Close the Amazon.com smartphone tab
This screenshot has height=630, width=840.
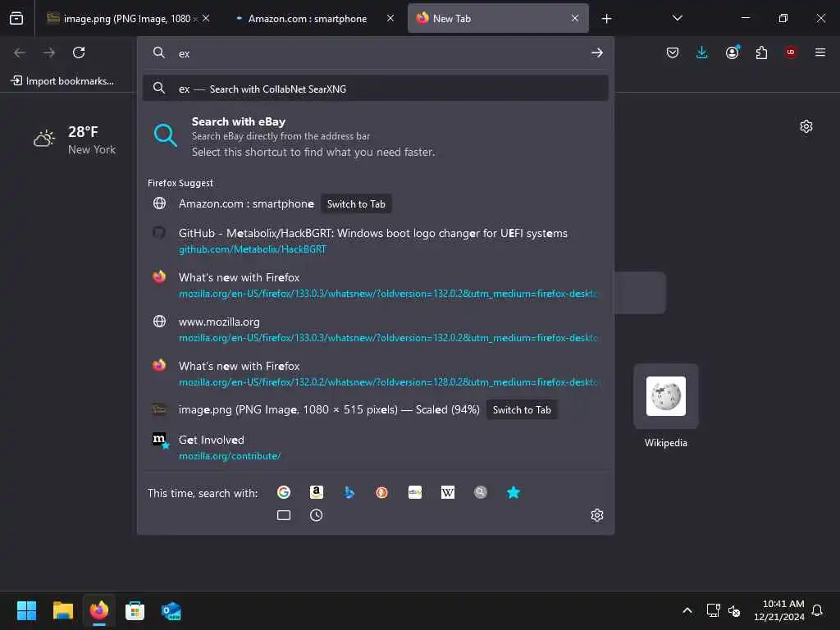point(390,18)
